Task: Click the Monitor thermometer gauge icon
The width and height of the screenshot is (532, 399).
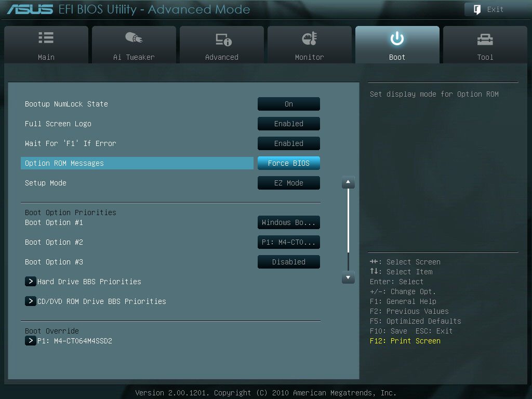Action: pos(310,38)
